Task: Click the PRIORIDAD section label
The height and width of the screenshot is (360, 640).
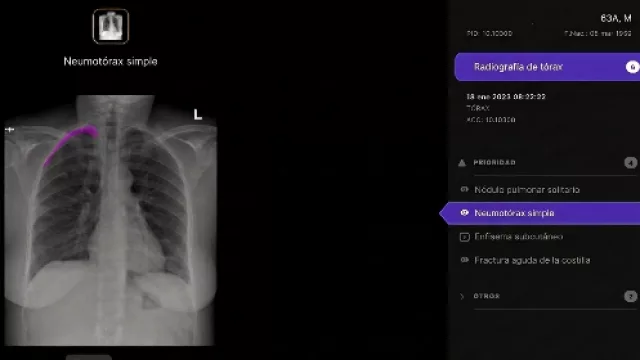Action: point(494,162)
